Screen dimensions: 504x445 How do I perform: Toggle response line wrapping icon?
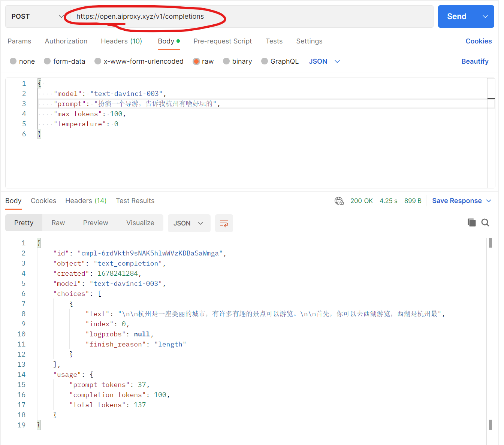point(224,223)
